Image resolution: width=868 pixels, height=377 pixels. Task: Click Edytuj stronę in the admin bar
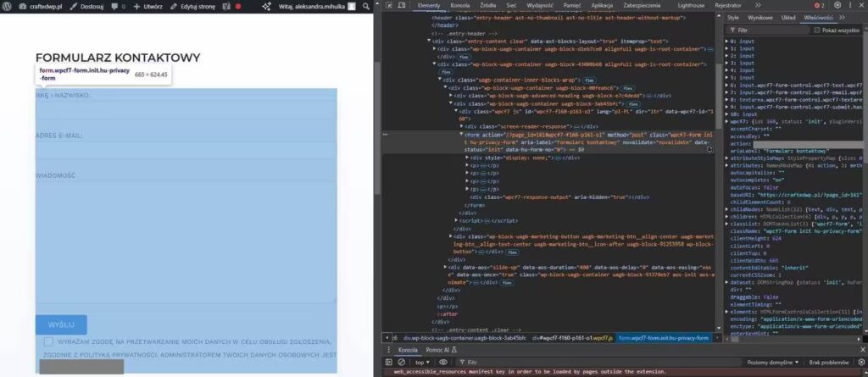(192, 6)
